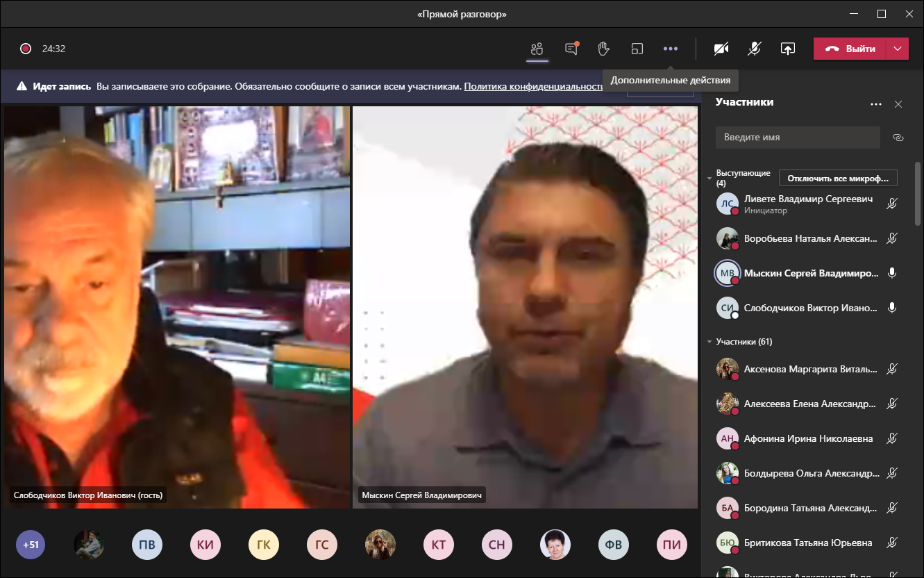Click the share screen icon
The width and height of the screenshot is (924, 578).
pyautogui.click(x=787, y=49)
